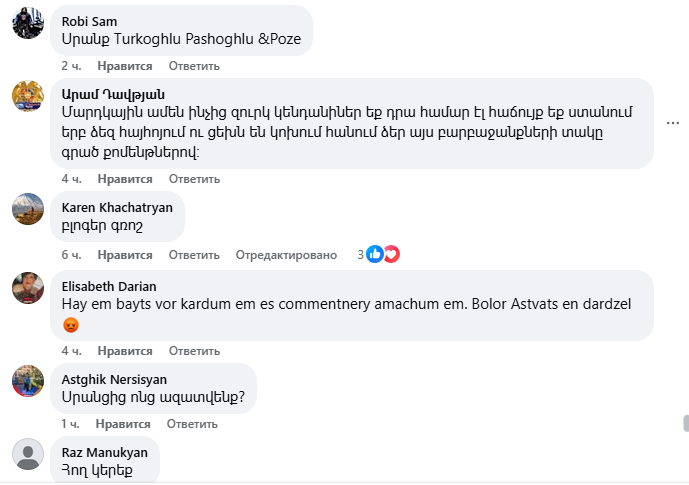Open three-dot options menu on comment

pos(673,123)
